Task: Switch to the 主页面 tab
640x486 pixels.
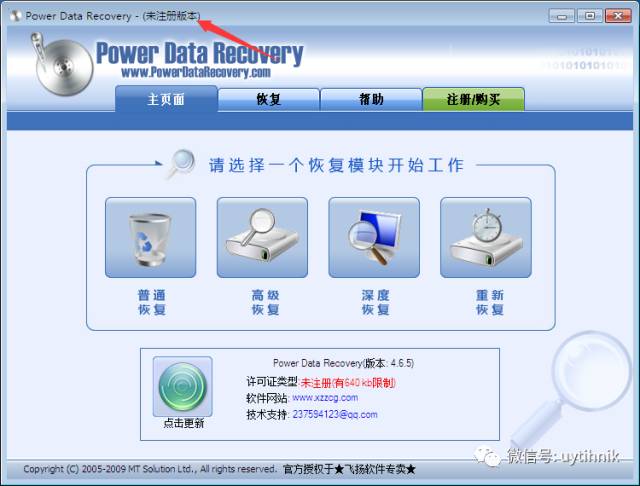Action: tap(166, 99)
